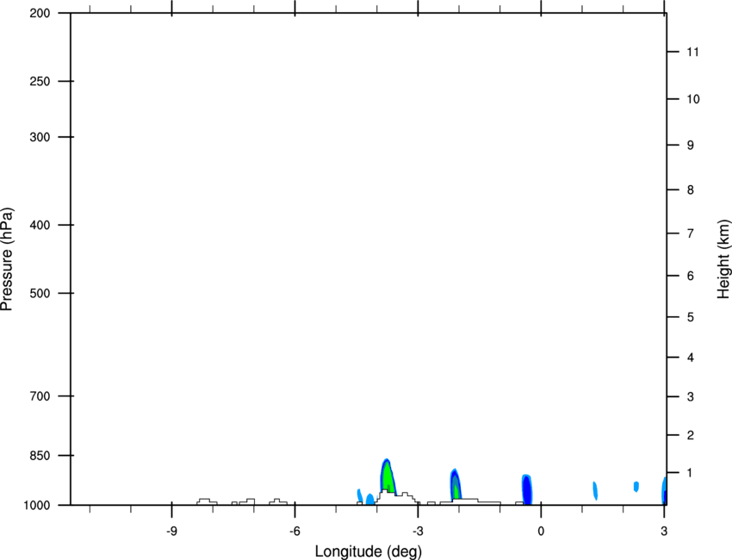Click the 8 km height label
Screen dimensions: 732x560
[x=691, y=190]
